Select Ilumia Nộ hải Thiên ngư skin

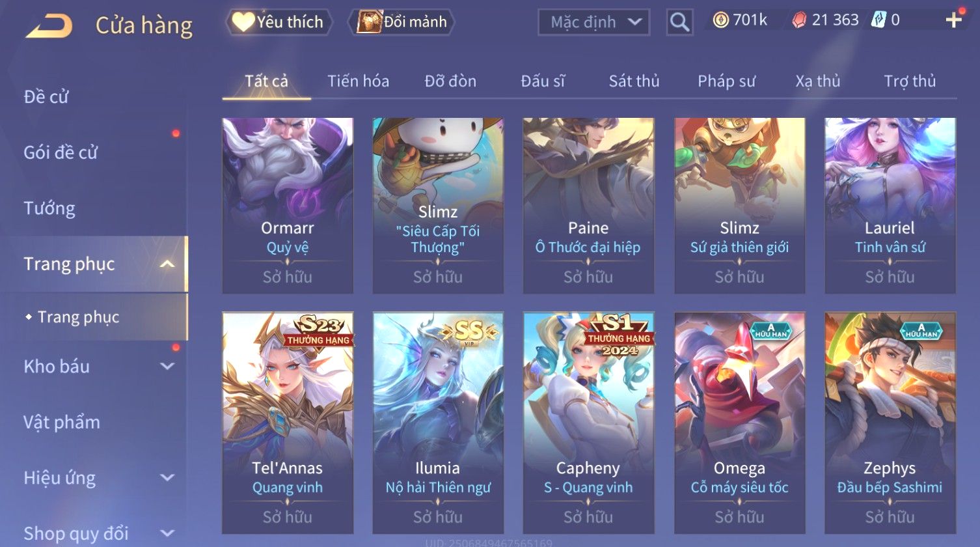tap(438, 423)
